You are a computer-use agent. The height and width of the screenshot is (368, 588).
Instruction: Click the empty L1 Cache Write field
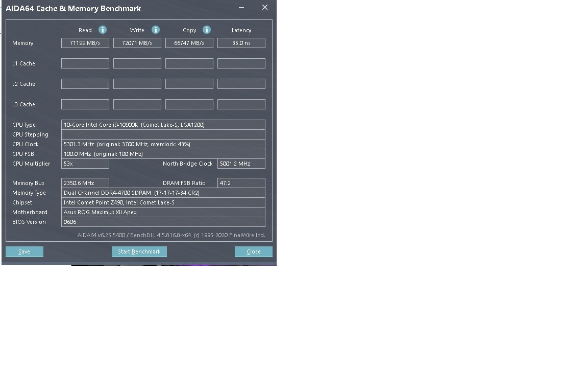point(137,63)
